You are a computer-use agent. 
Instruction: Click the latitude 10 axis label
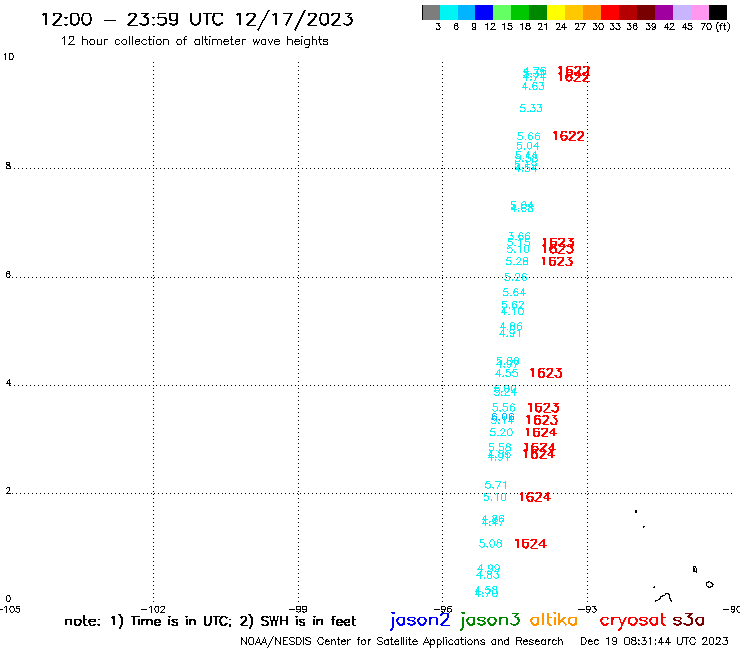[x=8, y=57]
